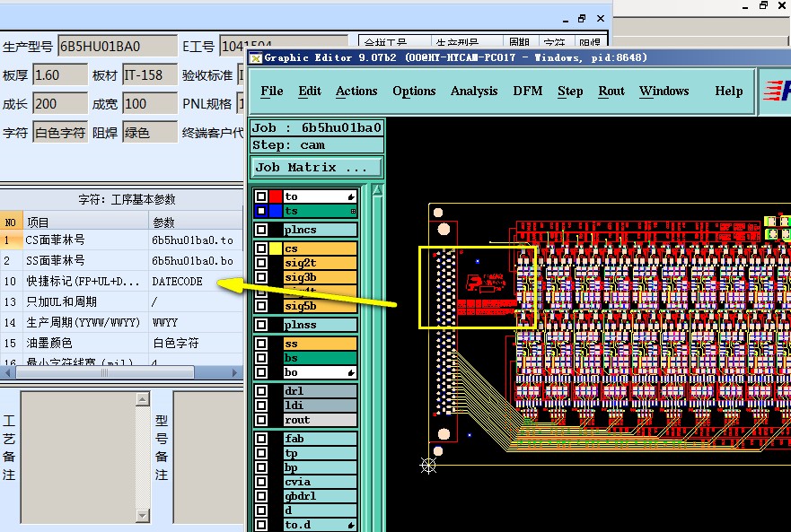Viewport: 791px width, 532px height.
Task: Toggle visibility checkbox for layer ldi
Action: click(261, 405)
